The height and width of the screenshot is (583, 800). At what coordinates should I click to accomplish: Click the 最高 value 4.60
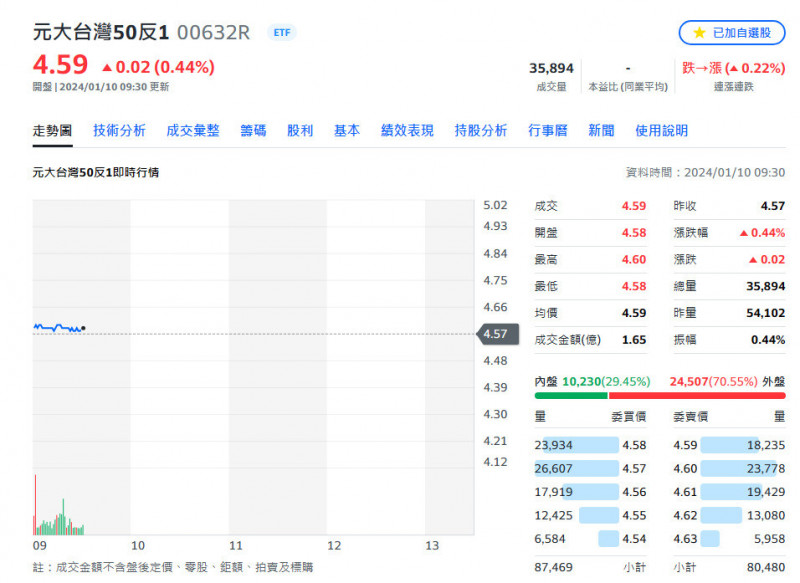[x=634, y=260]
